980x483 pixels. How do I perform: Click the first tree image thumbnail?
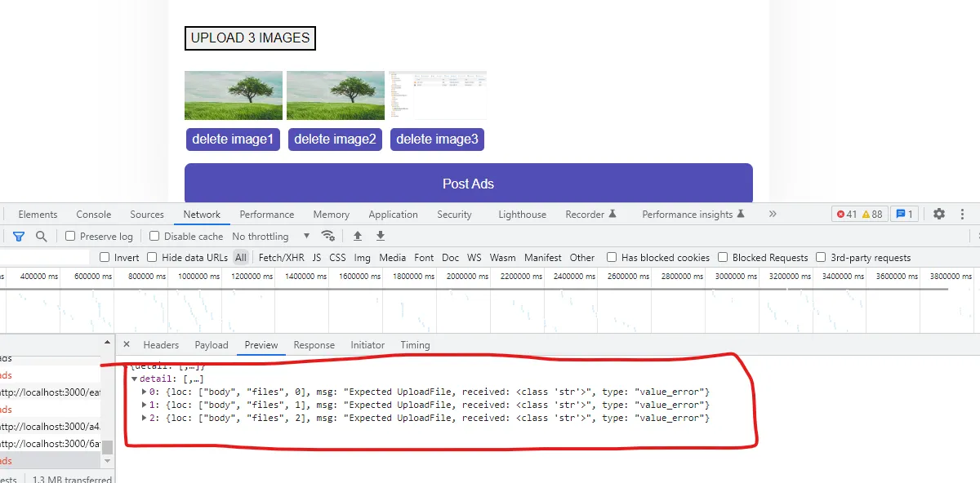[234, 95]
